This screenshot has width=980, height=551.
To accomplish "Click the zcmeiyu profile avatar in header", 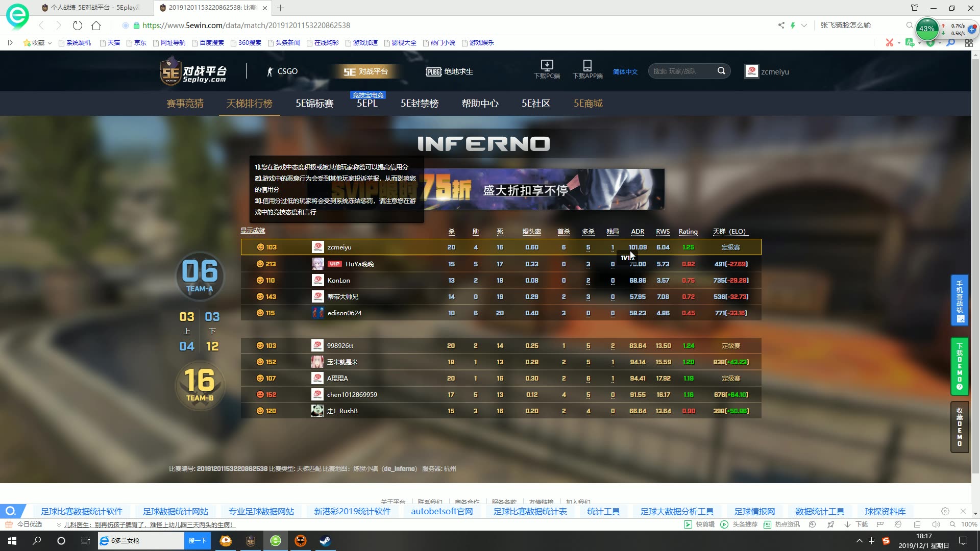I will 751,71.
